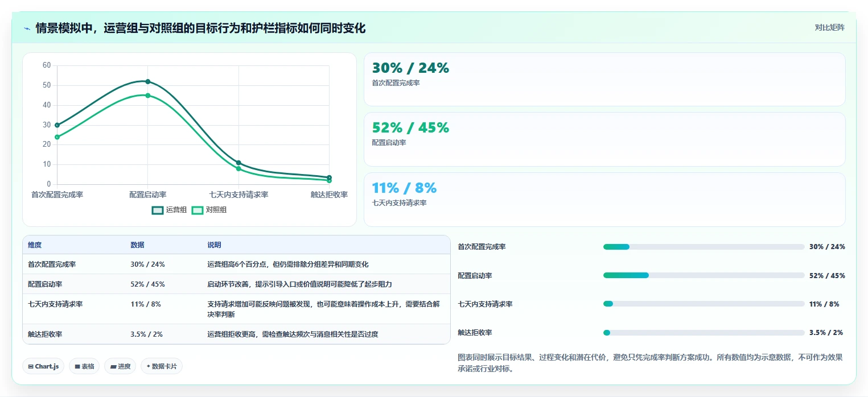Click description starting 运营组拒收更高
The width and height of the screenshot is (868, 397).
tap(293, 334)
